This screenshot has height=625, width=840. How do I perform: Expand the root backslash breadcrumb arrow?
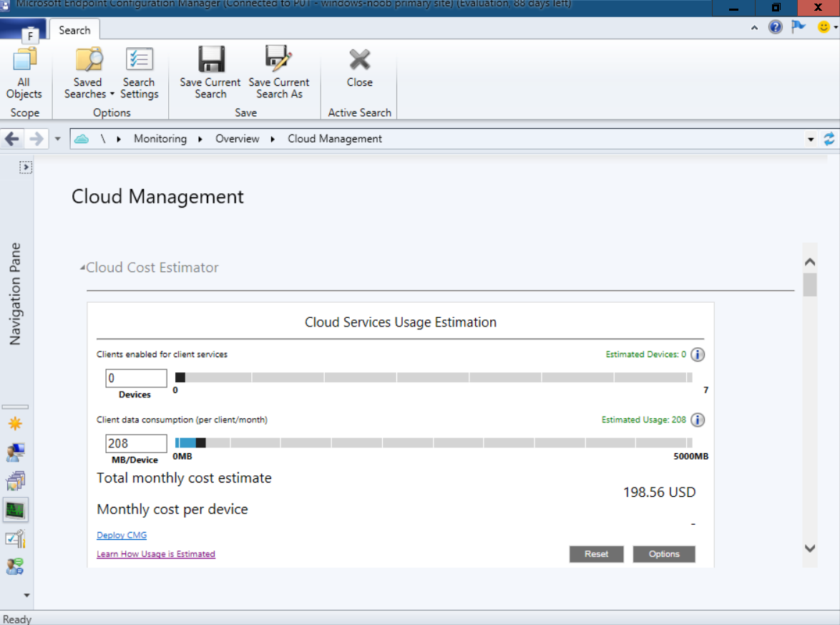pyautogui.click(x=118, y=140)
